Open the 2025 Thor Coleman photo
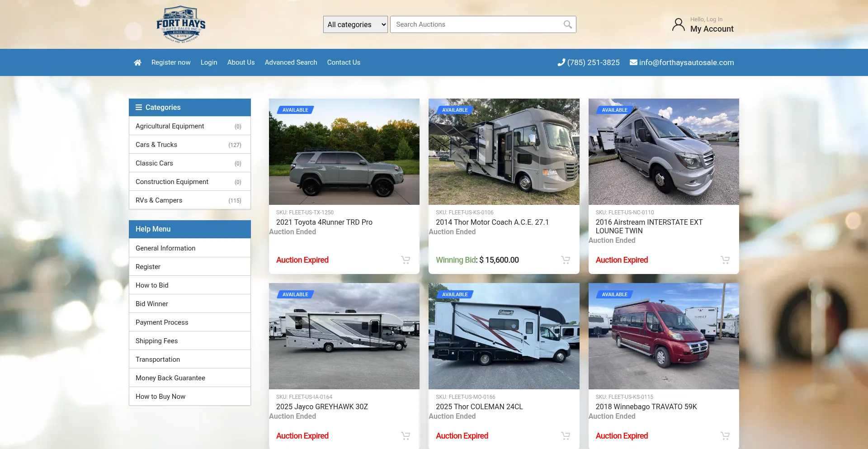Image resolution: width=868 pixels, height=449 pixels. 504,336
